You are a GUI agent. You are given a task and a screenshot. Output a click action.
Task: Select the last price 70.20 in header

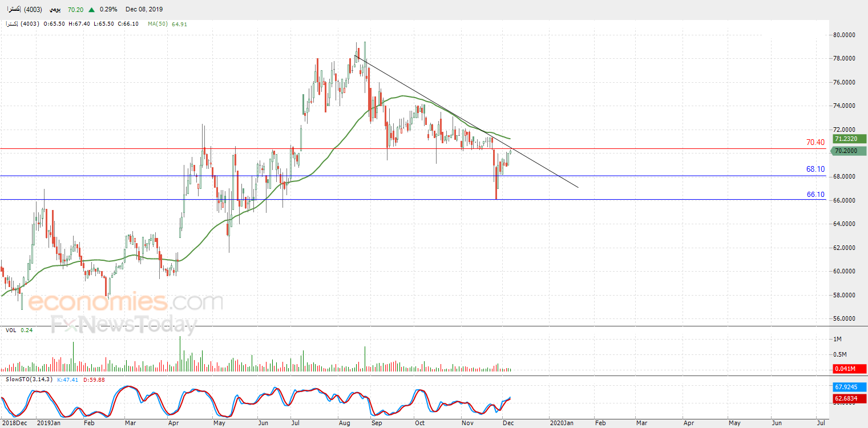75,10
